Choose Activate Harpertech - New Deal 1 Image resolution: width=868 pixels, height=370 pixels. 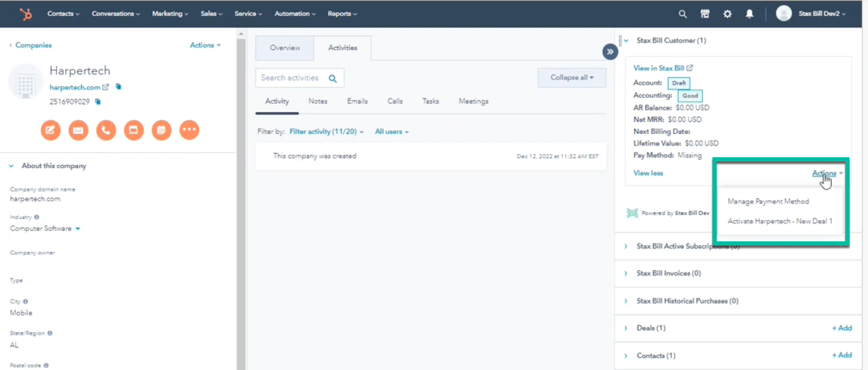[x=780, y=221]
